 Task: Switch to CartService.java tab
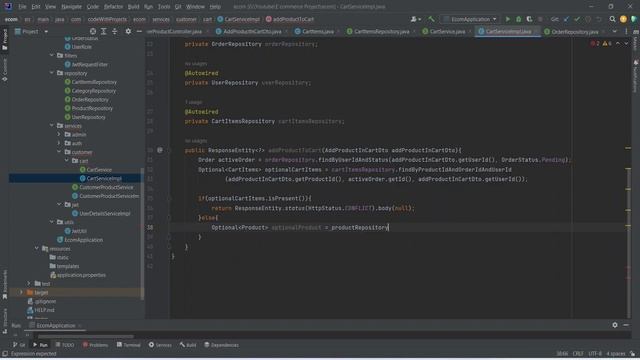[443, 31]
